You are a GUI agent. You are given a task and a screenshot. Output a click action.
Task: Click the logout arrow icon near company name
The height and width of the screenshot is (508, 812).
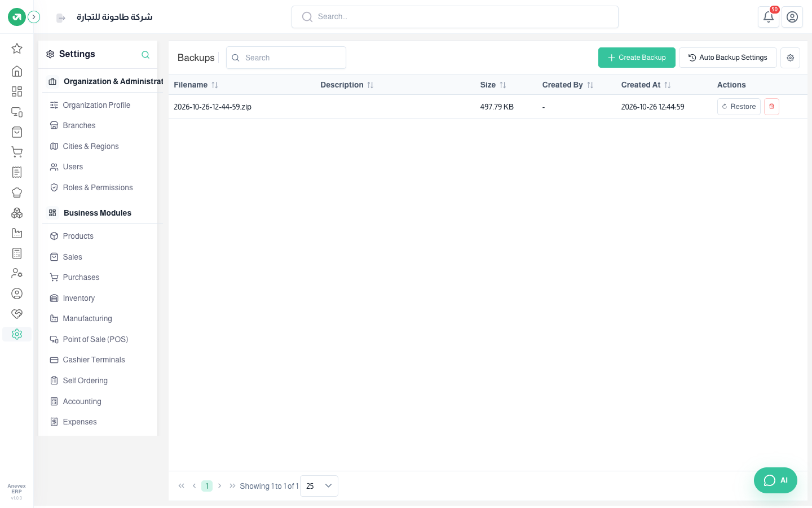click(x=61, y=18)
